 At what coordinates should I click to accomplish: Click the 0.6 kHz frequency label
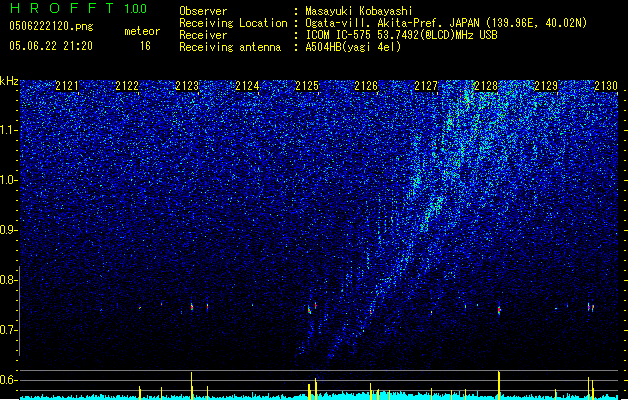pyautogui.click(x=8, y=380)
